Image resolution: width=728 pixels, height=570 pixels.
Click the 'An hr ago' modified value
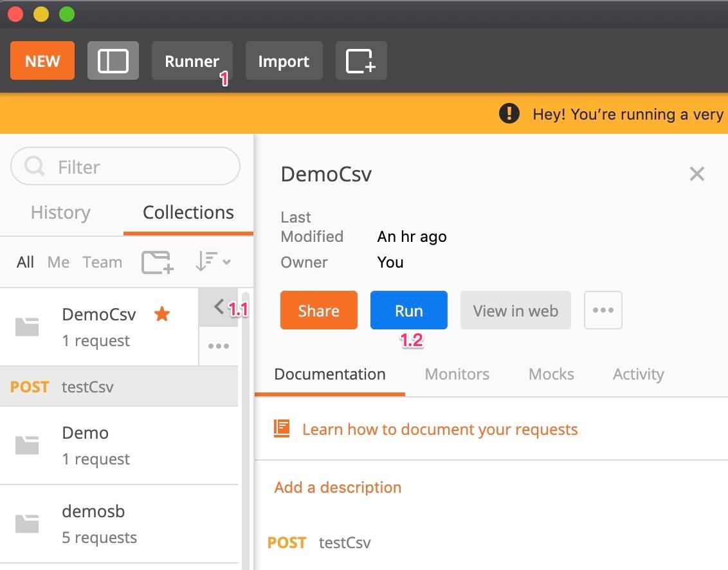(x=412, y=237)
